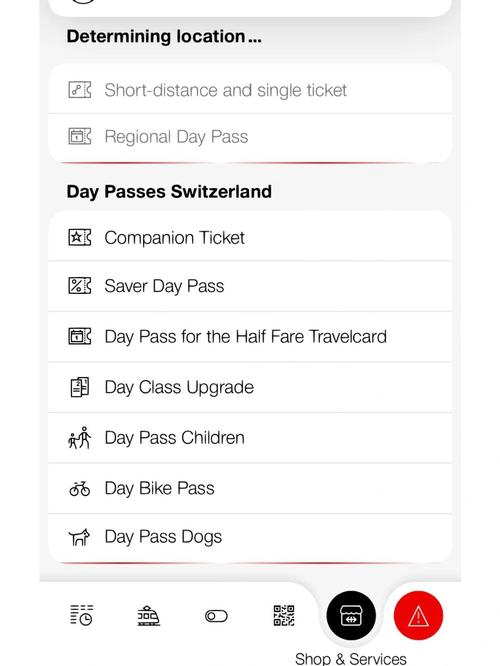The width and height of the screenshot is (500, 666).
Task: Tap the Companion Ticket star icon
Action: tap(80, 237)
